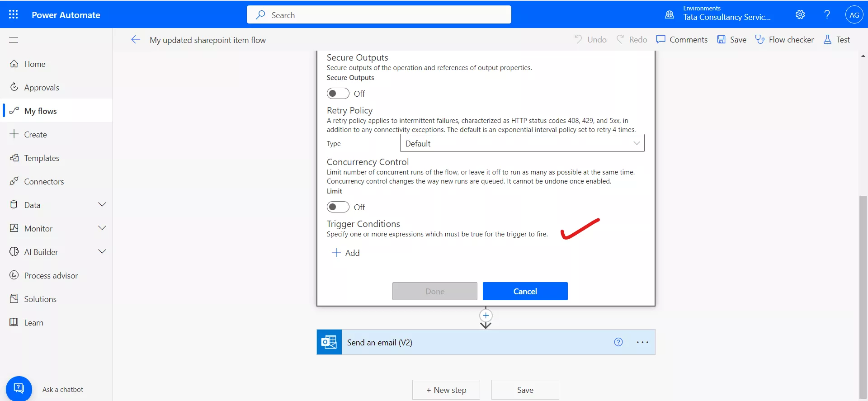
Task: Go back using the arrow icon
Action: coord(136,40)
